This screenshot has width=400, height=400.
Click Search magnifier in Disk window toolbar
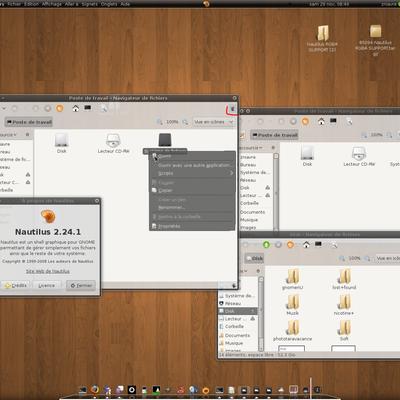[334, 245]
